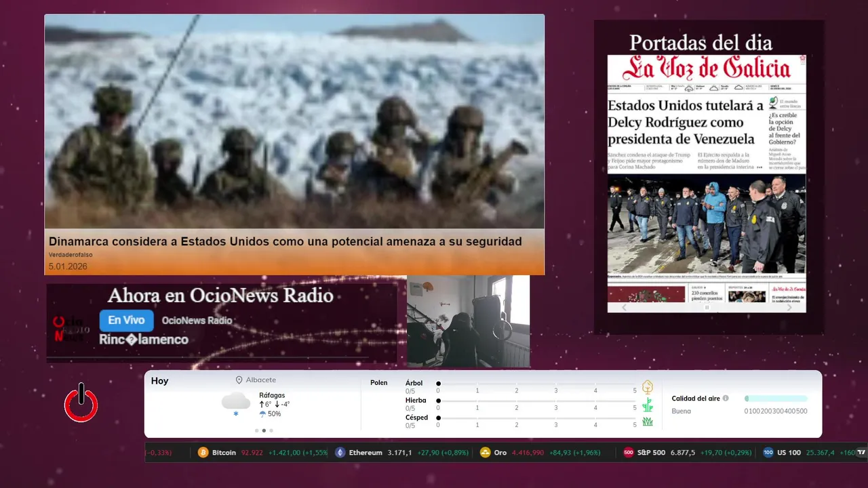Click the Oro gold icon in ticker
Viewport: 868px width, 488px height.
coord(485,453)
